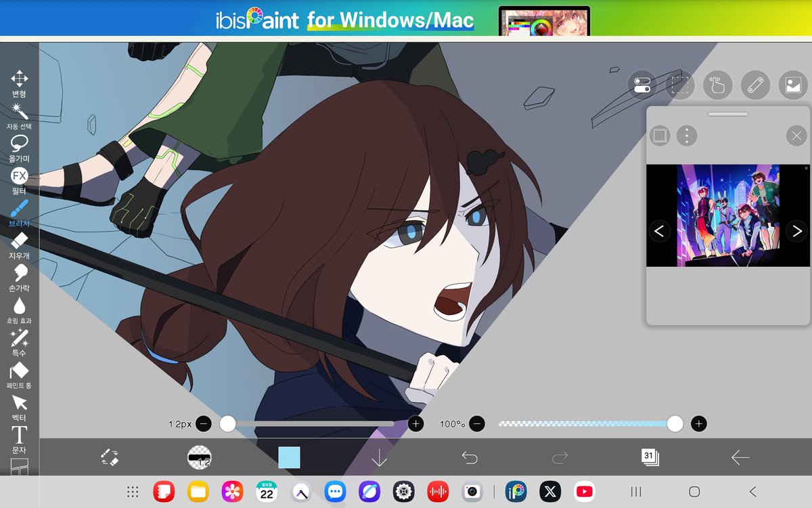Go back with the left arrow button
The width and height of the screenshot is (812, 508).
740,458
